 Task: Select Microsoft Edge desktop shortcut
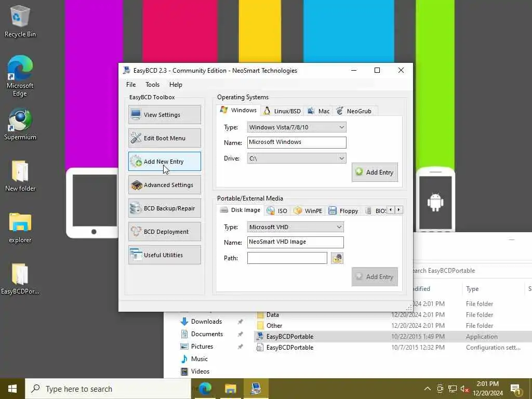[20, 76]
